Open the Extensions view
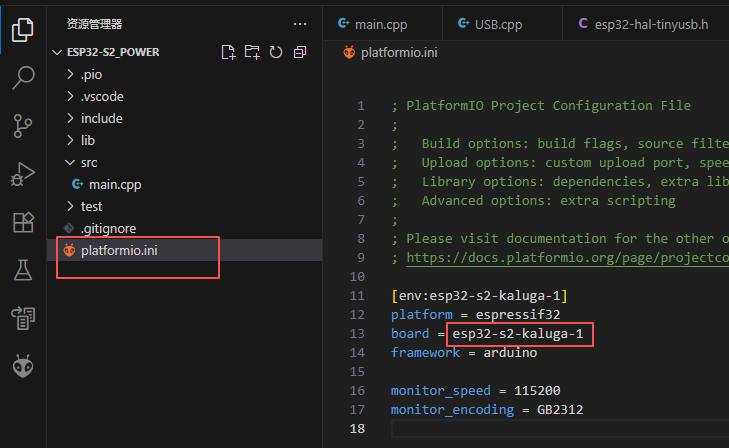The height and width of the screenshot is (448, 729). pos(23,223)
